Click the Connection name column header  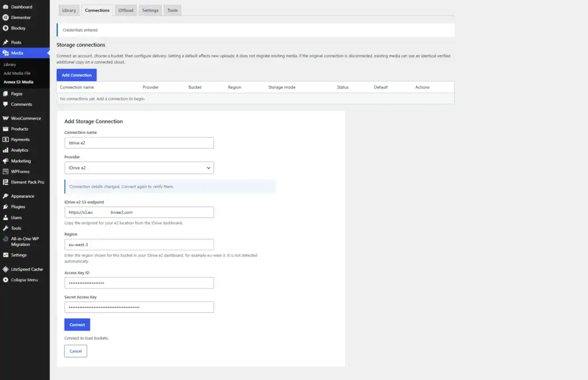77,87
